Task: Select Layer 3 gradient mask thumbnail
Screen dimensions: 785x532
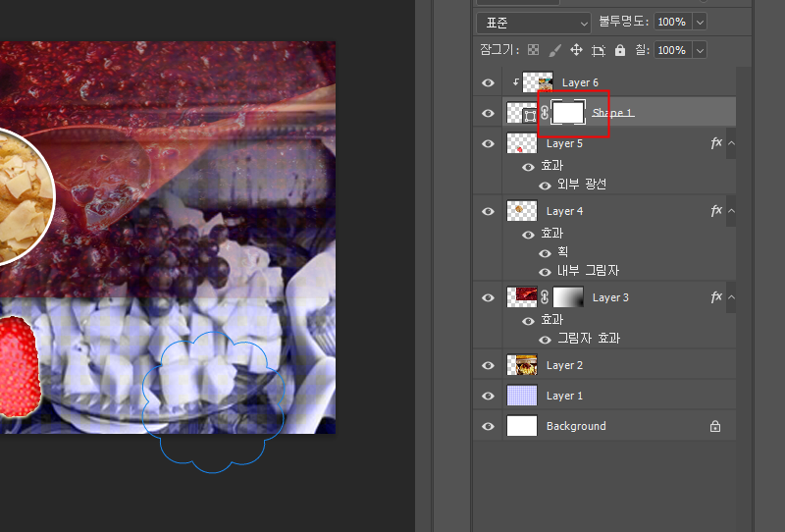Action: [x=568, y=297]
